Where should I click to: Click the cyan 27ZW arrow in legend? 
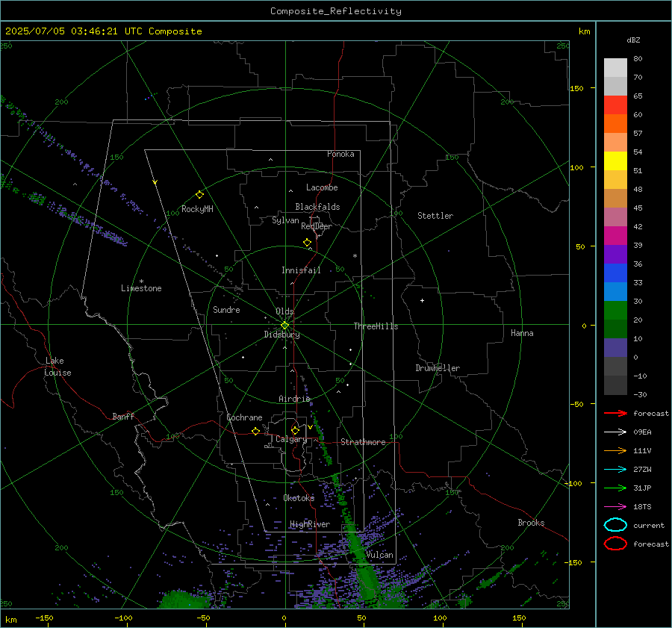615,470
